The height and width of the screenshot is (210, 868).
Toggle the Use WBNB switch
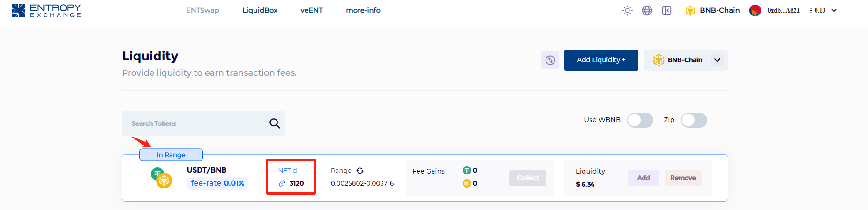tap(640, 120)
